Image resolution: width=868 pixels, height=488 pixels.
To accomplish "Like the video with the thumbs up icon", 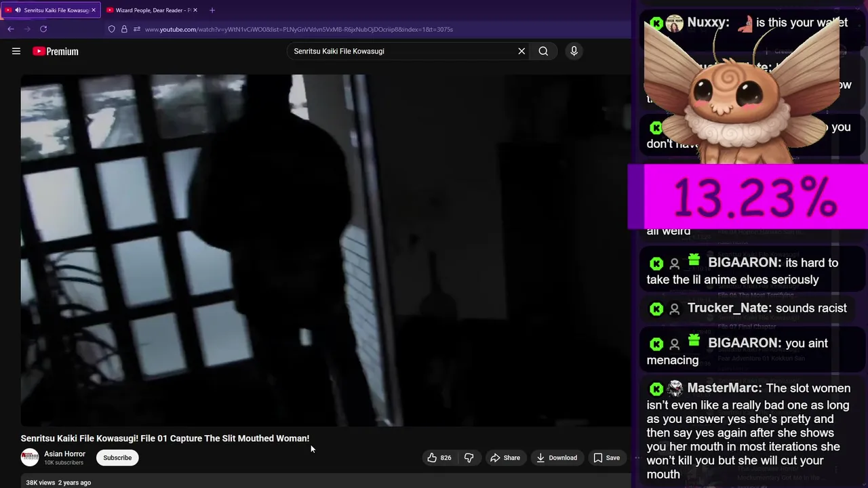I will [439, 457].
